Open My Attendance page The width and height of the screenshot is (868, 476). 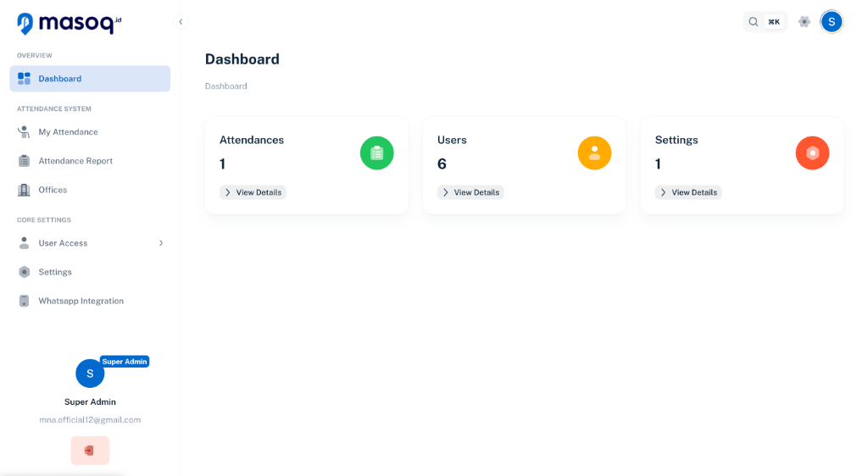[90, 132]
